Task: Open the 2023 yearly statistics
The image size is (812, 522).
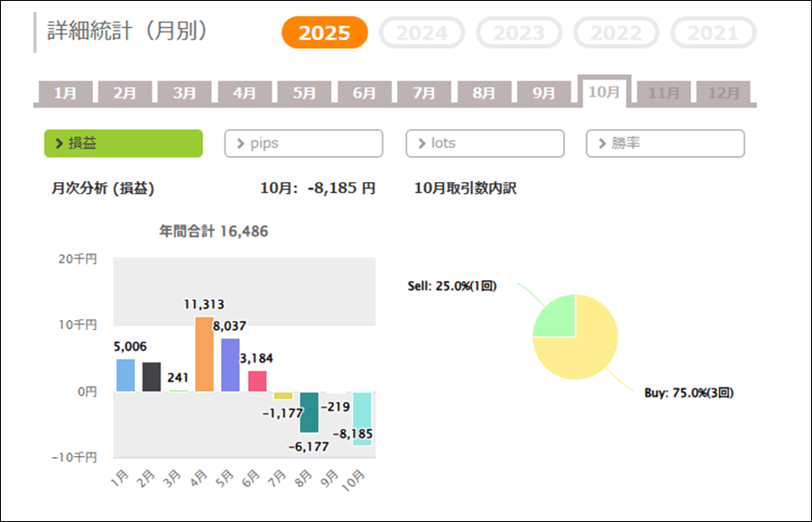Action: point(519,33)
